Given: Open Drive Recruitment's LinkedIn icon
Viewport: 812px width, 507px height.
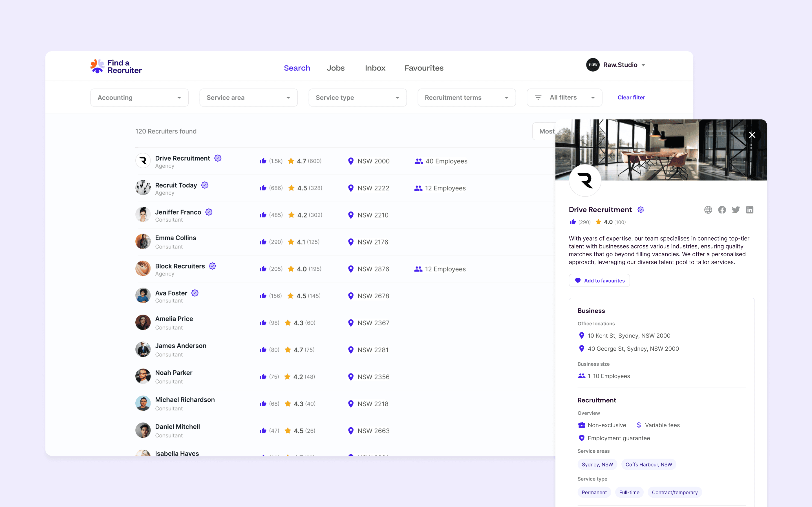Looking at the screenshot, I should 750,210.
